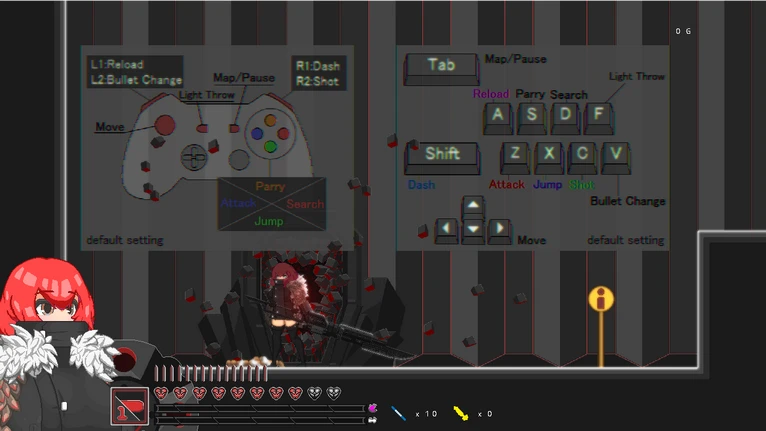Click the V key for Bullet Change
Image resolution: width=766 pixels, height=431 pixels.
[x=615, y=154]
